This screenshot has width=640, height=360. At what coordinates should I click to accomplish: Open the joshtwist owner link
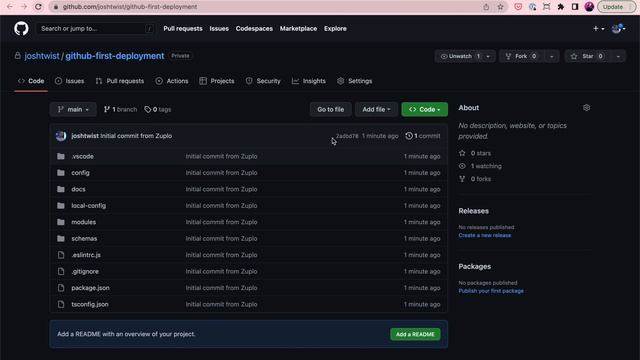(42, 56)
